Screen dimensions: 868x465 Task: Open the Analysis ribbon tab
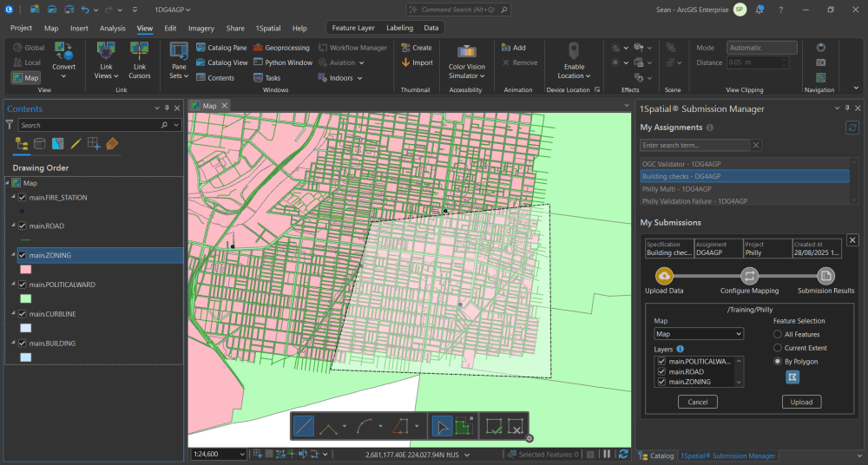pos(112,29)
